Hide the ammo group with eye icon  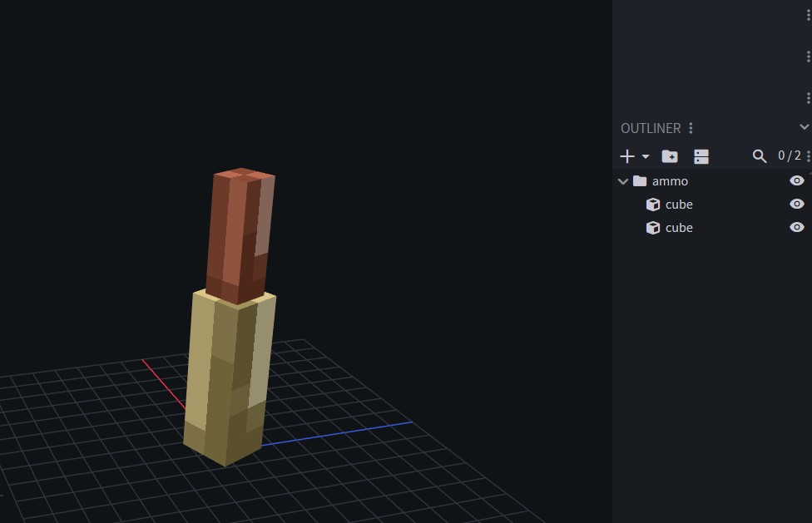(x=796, y=180)
